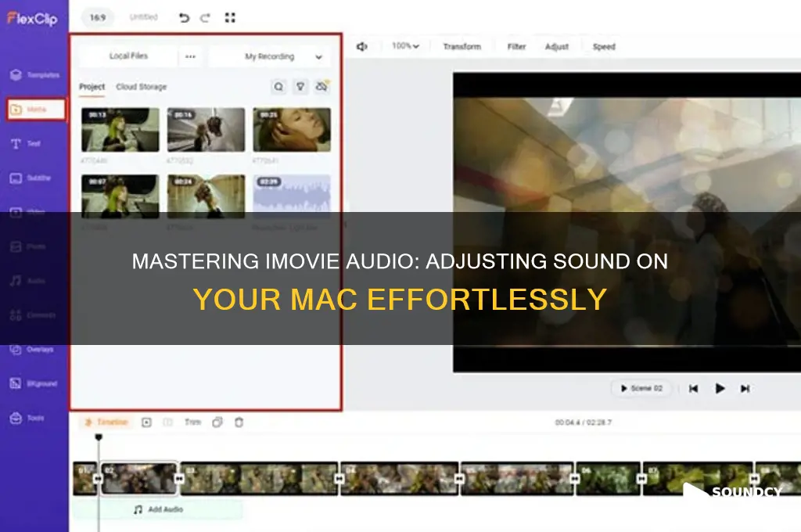Select scene 01 in the timeline
801x532 pixels.
coord(84,478)
